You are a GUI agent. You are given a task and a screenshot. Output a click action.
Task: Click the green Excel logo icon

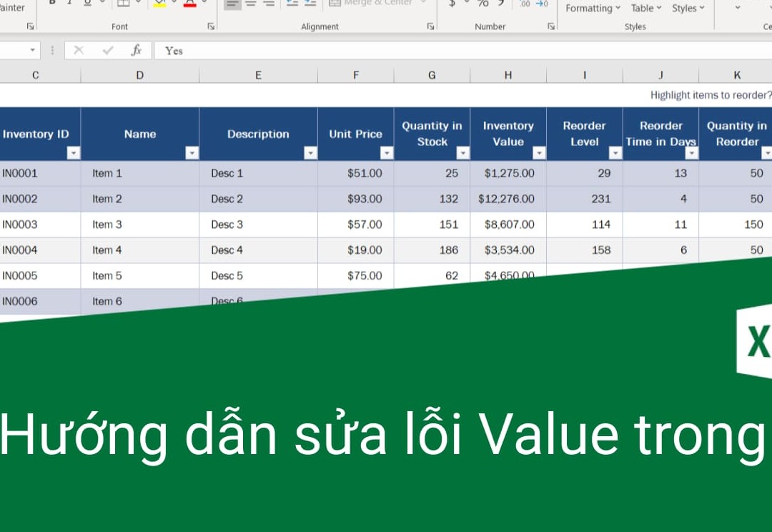755,341
